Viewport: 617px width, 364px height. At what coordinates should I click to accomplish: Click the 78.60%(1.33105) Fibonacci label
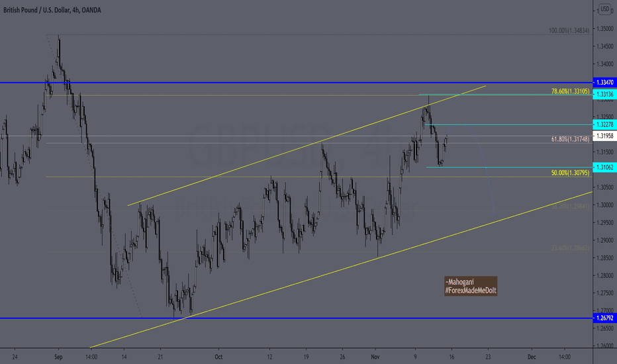[x=570, y=91]
